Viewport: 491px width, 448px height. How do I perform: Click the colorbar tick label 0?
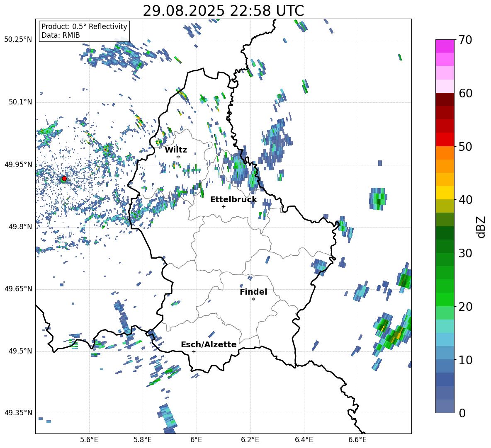pos(462,413)
